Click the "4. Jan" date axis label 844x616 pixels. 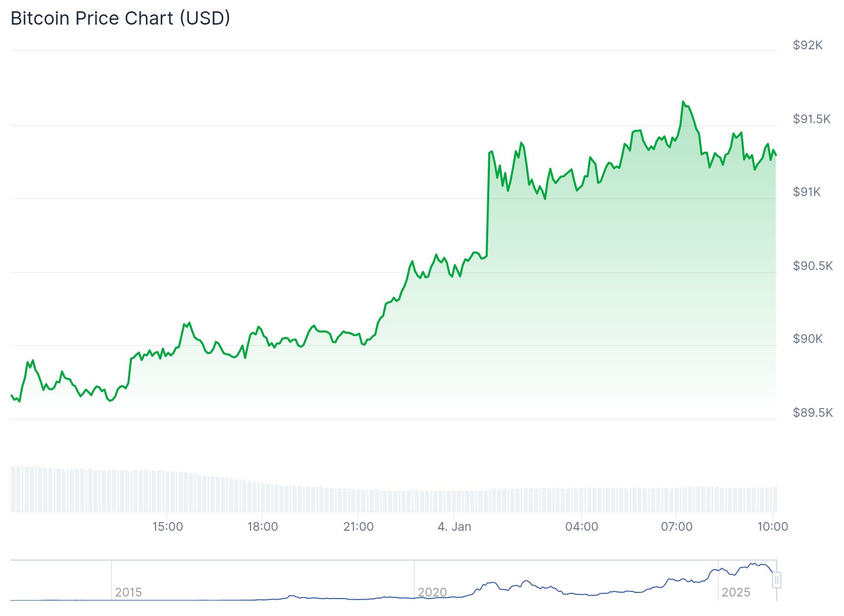click(454, 527)
